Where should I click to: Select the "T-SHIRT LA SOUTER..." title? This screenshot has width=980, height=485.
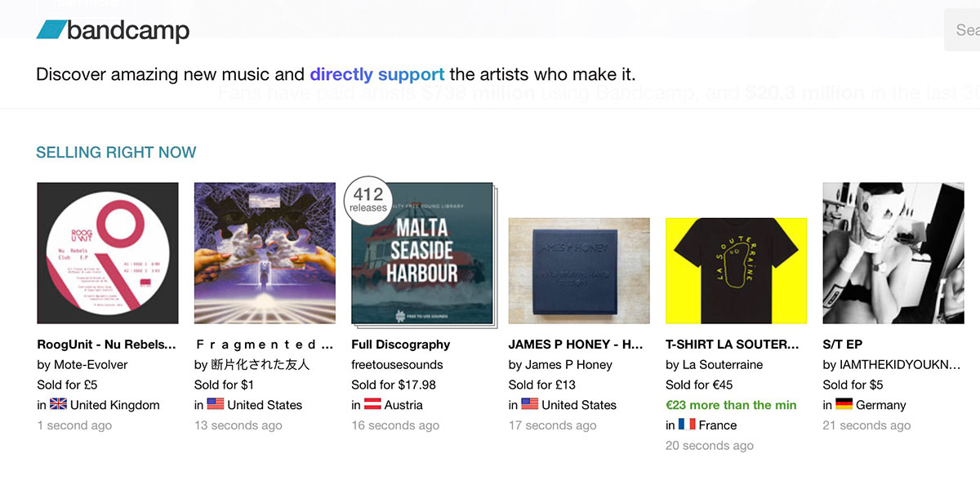pyautogui.click(x=733, y=345)
